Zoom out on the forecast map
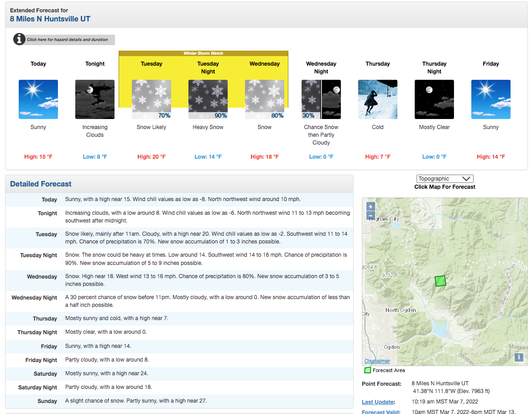Image resolution: width=532 pixels, height=414 pixels. pyautogui.click(x=371, y=215)
